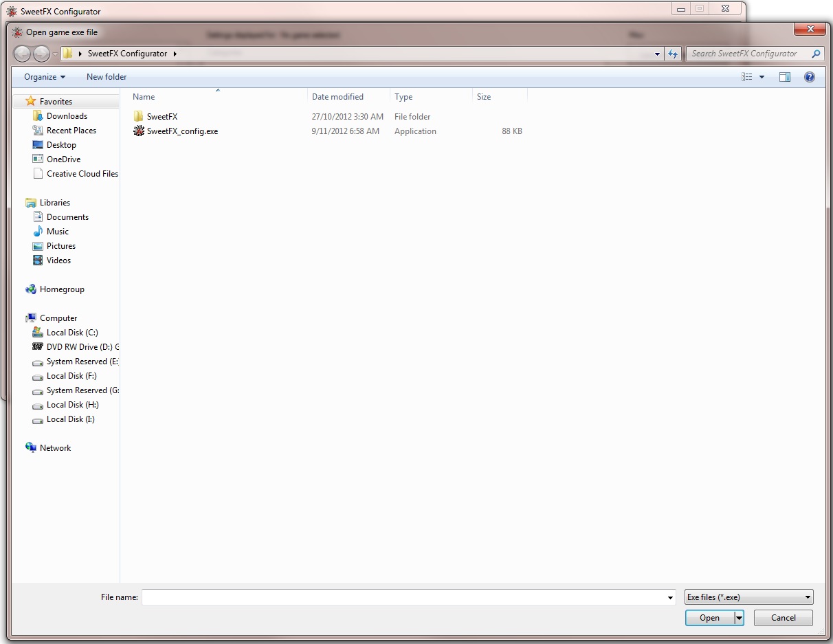Click the 9/11/2012 6:58 AM date cell
Image resolution: width=833 pixels, height=644 pixels.
pyautogui.click(x=345, y=131)
